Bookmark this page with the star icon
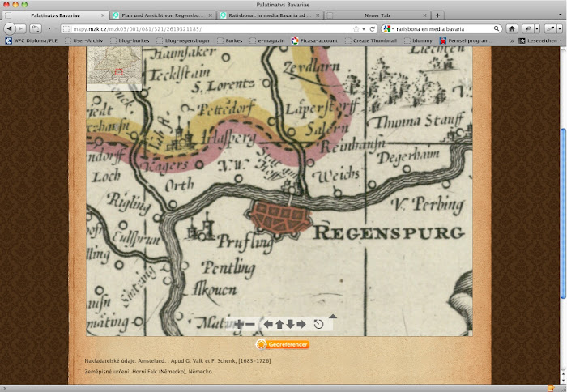This screenshot has height=392, width=567. [x=356, y=28]
